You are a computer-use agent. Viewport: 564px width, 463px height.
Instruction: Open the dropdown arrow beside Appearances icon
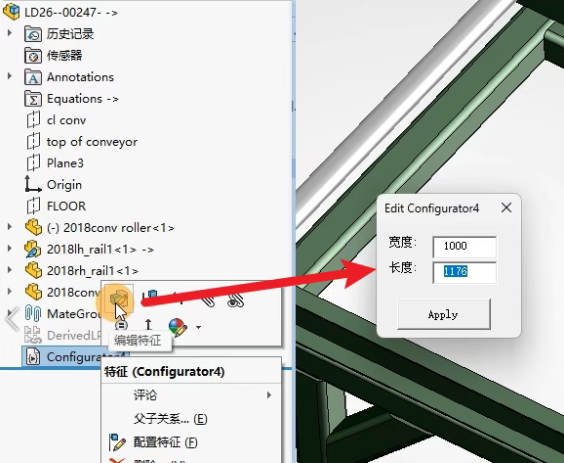[x=198, y=327]
